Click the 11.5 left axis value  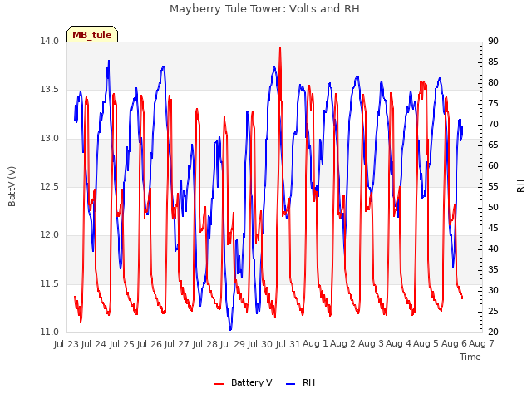click(x=50, y=283)
